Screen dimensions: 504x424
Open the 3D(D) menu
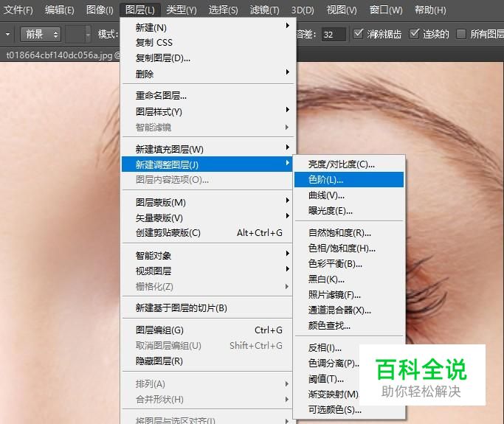(x=303, y=10)
